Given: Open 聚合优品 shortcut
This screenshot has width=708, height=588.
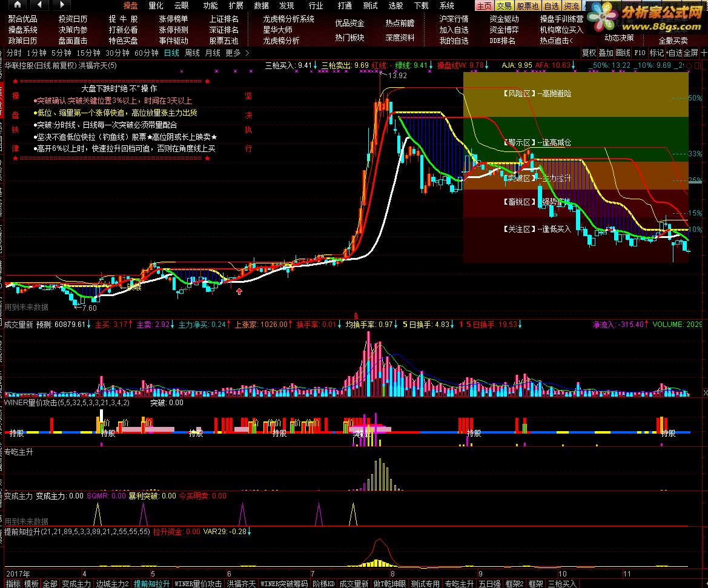Looking at the screenshot, I should (x=22, y=19).
